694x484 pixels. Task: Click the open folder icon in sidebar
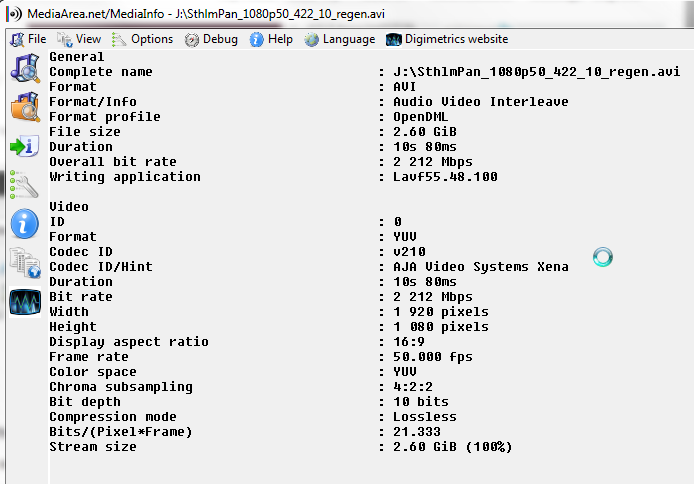(x=24, y=106)
